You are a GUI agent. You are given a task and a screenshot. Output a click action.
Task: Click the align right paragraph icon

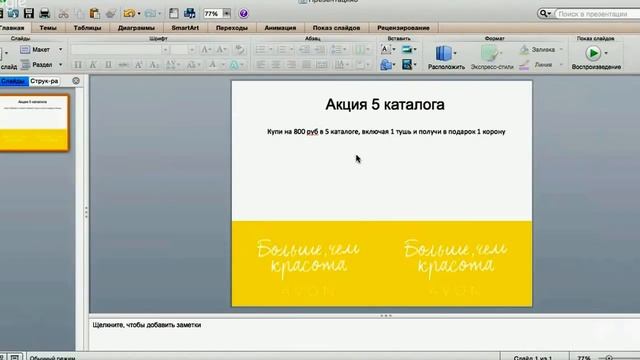tap(291, 65)
